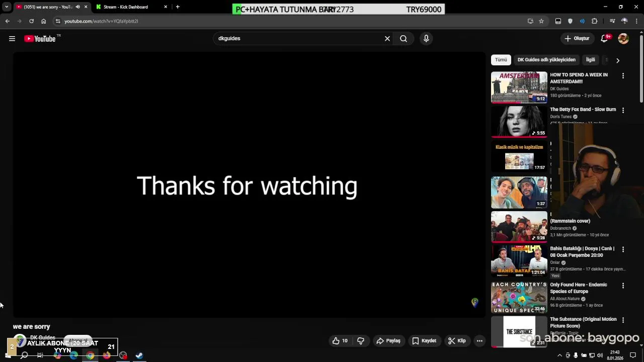Screen dimensions: 644x362
Task: Open the DK Guides channel name under Amsterdam video
Action: pos(559,89)
